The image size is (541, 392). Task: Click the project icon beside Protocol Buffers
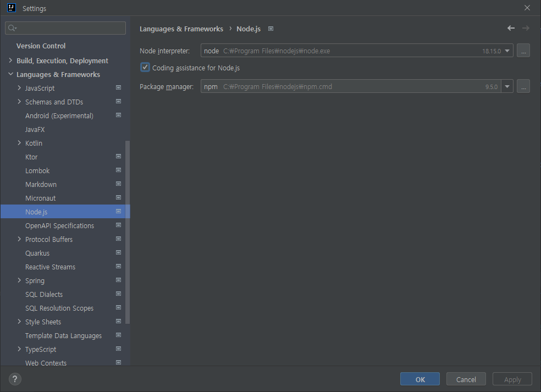click(x=118, y=239)
